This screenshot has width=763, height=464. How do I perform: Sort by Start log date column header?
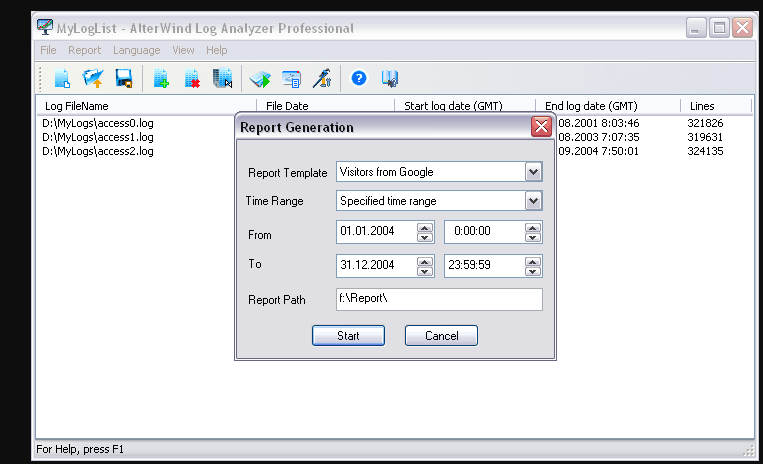(465, 106)
